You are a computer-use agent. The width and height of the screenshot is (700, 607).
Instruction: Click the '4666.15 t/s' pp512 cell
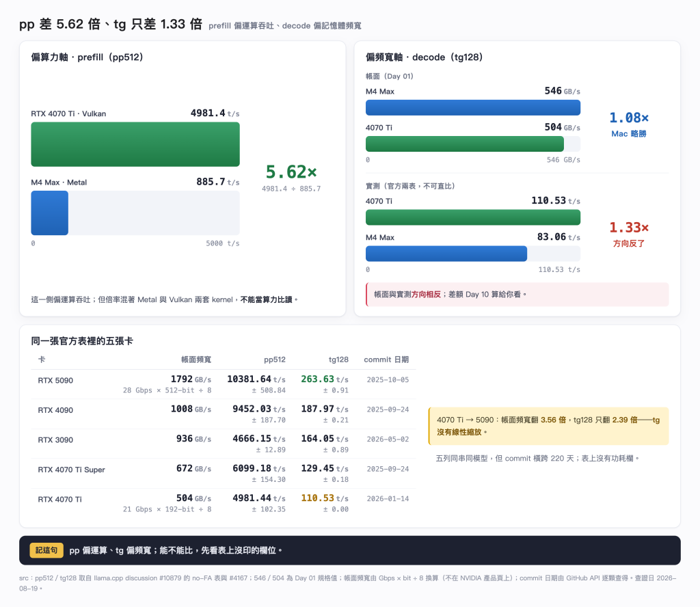click(x=259, y=439)
